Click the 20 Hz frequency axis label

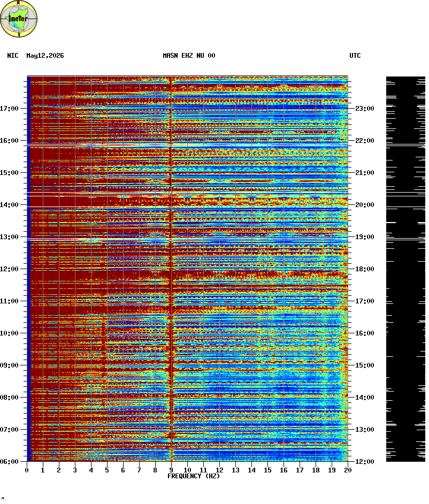click(x=348, y=470)
